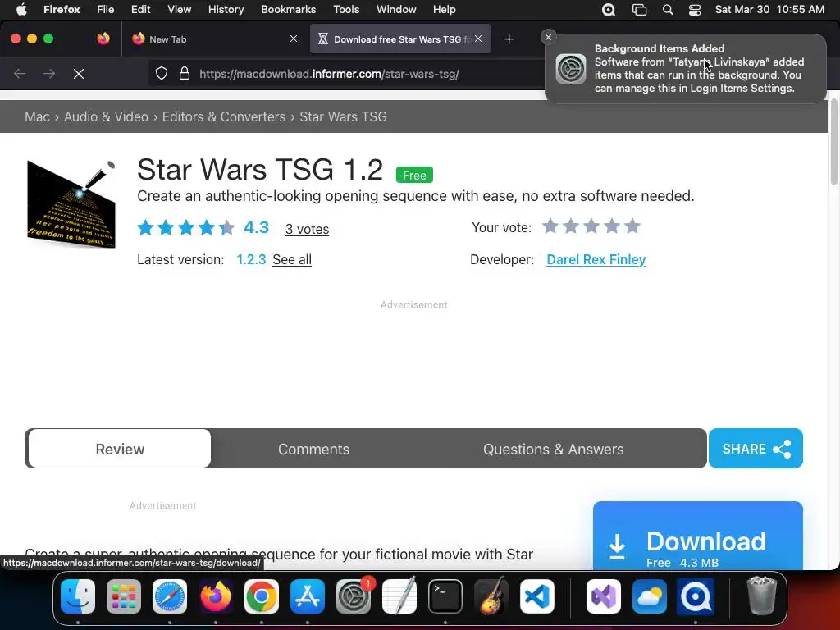
Task: Click the page vertical scrollbar
Action: point(834,142)
